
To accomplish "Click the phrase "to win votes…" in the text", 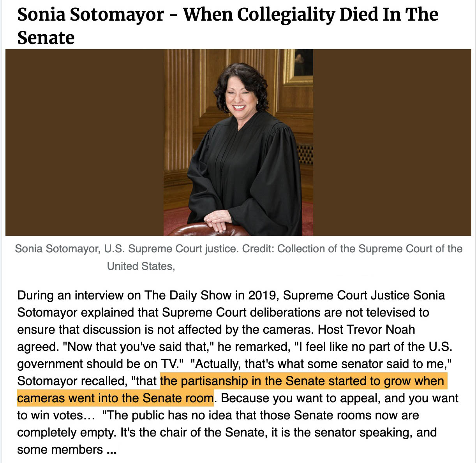I will coord(56,415).
